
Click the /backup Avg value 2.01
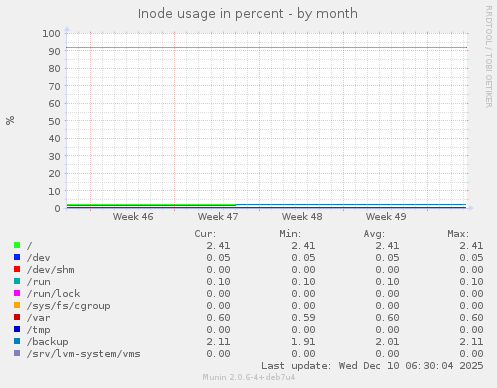(387, 342)
